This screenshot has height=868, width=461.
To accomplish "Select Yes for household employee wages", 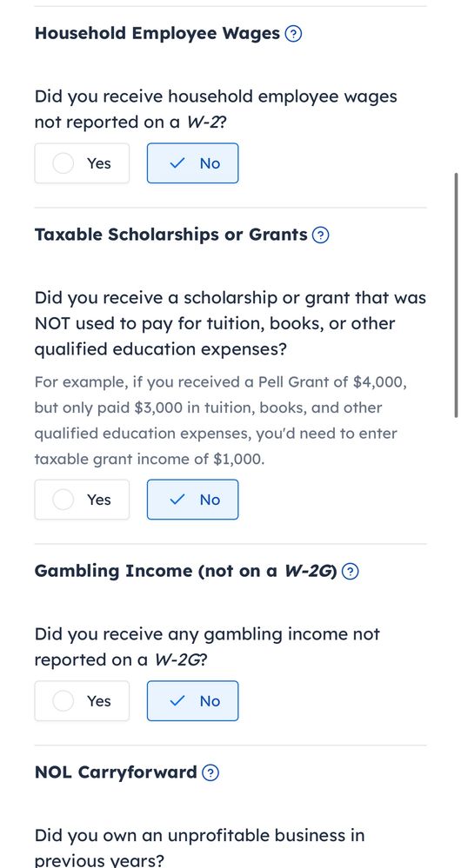I will pos(82,163).
